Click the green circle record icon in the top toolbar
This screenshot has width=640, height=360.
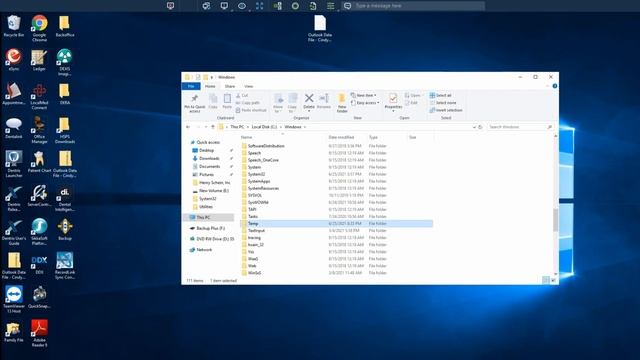[x=295, y=6]
